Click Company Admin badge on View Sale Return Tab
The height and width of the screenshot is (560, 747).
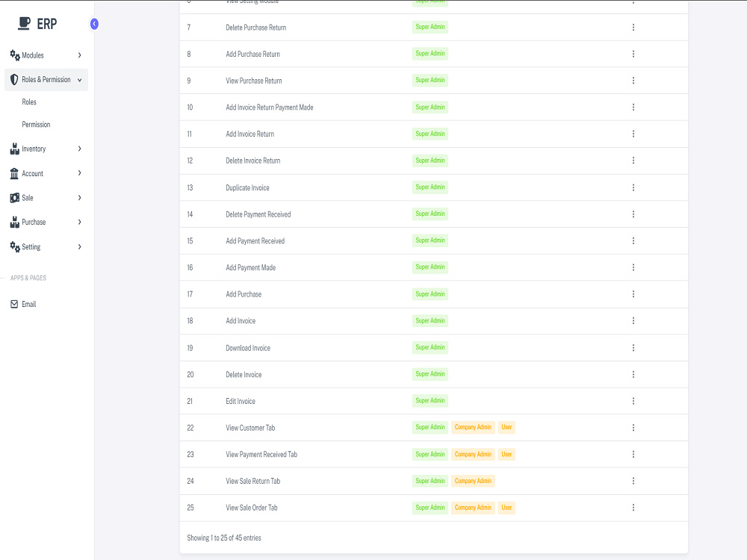click(x=473, y=481)
